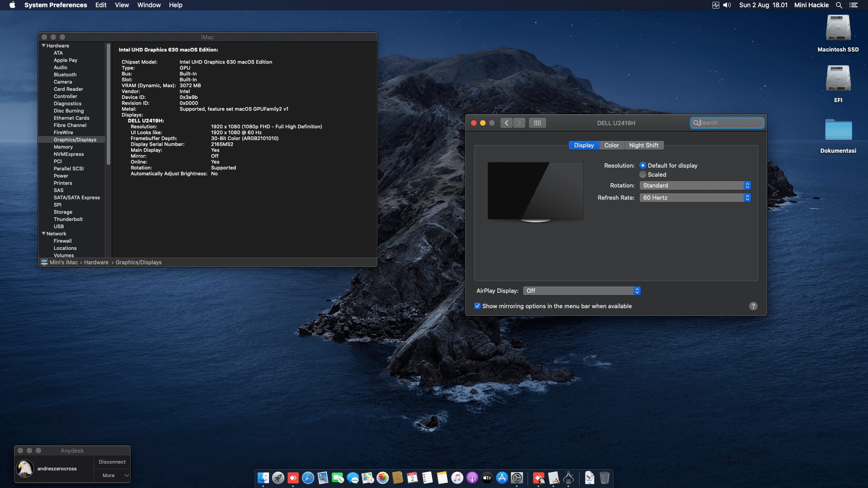The width and height of the screenshot is (868, 488).
Task: Select the Scaled resolution option
Action: tap(642, 174)
